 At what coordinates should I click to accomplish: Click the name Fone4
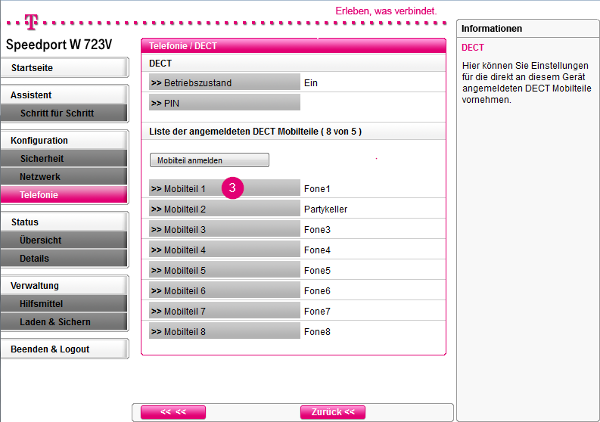pyautogui.click(x=317, y=250)
